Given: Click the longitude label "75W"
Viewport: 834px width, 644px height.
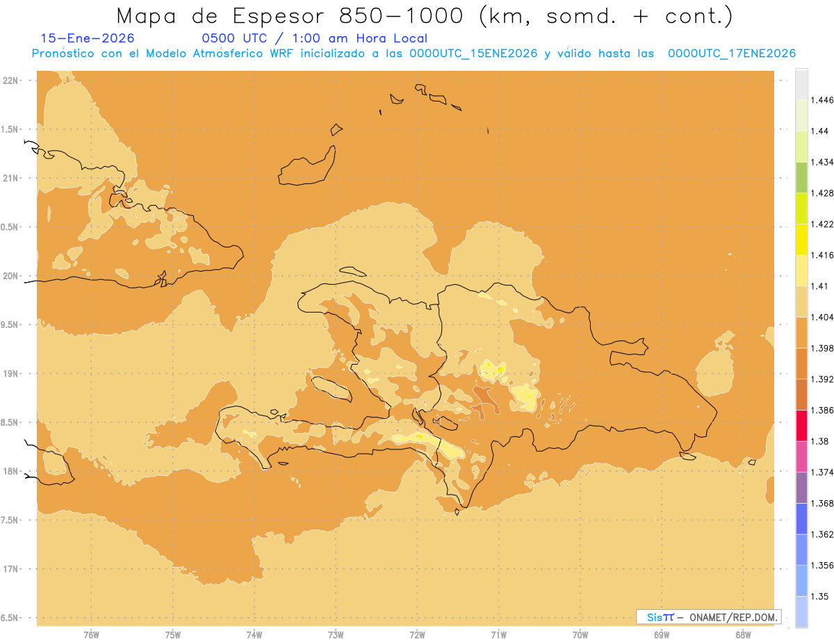Looking at the screenshot, I should [173, 635].
